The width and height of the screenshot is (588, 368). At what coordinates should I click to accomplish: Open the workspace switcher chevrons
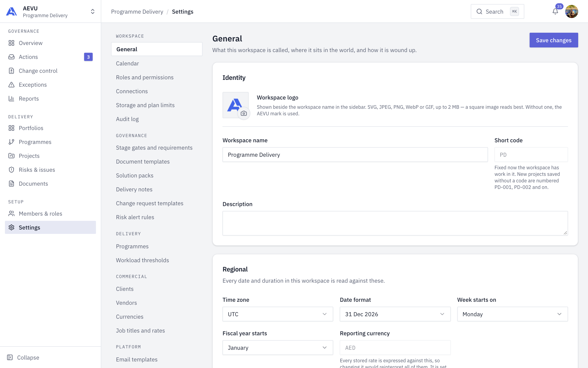click(93, 11)
